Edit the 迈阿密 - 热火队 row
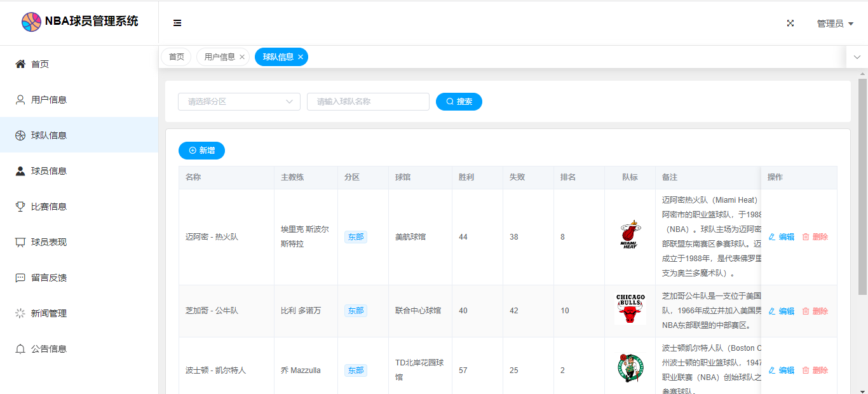The image size is (868, 394). point(782,237)
